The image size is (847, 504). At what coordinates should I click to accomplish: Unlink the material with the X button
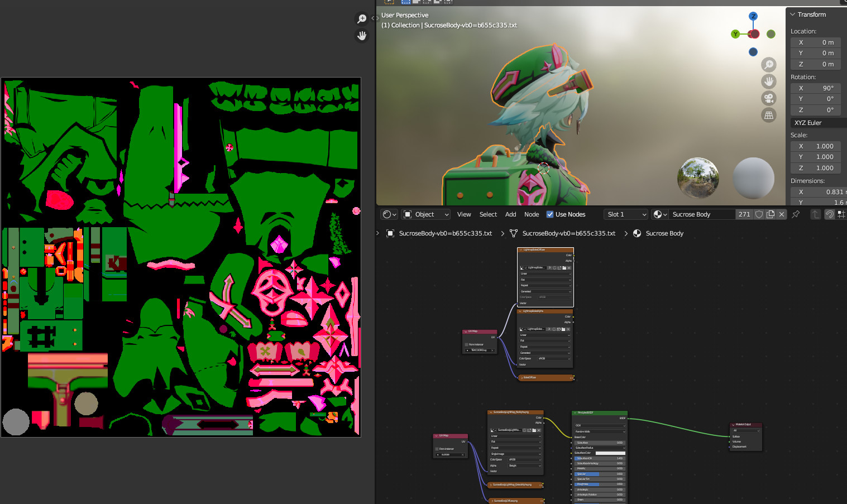tap(781, 214)
